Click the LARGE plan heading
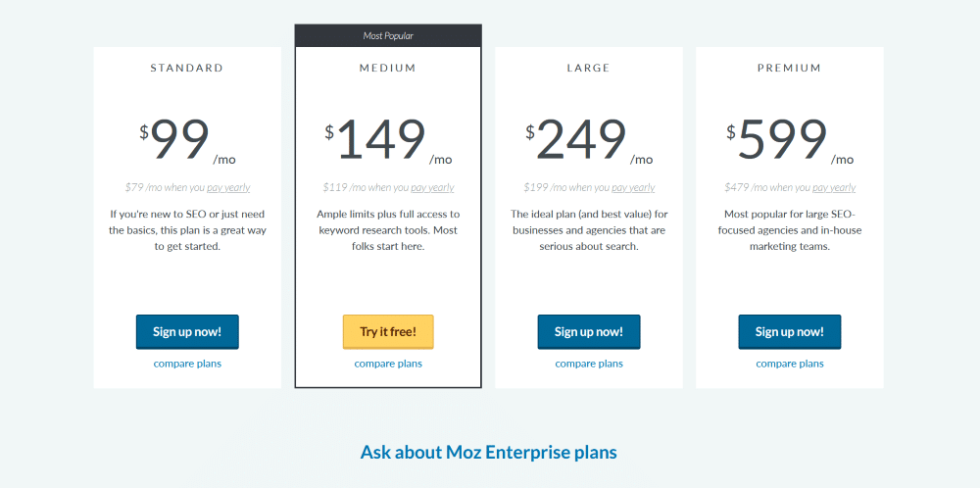 [588, 69]
